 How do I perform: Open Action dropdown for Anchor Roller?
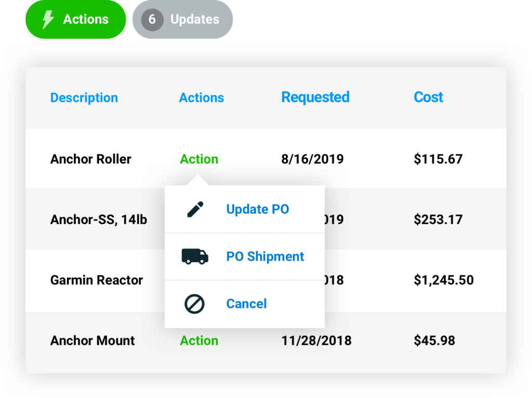199,159
